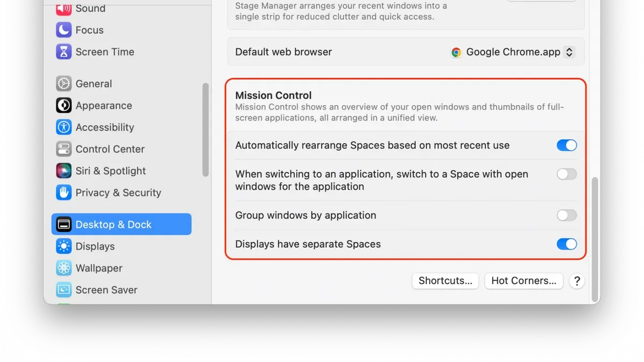Disable automatically rearrange Spaces toggle
The height and width of the screenshot is (362, 644).
(x=566, y=145)
